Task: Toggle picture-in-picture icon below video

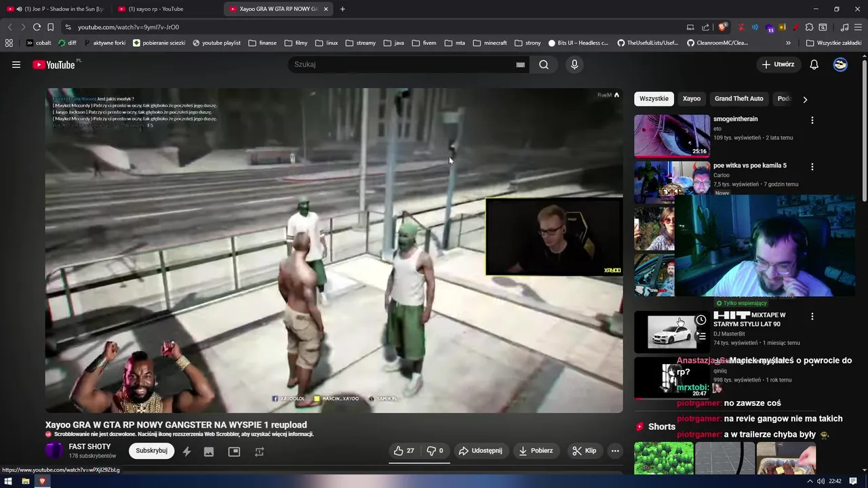Action: 234,451
